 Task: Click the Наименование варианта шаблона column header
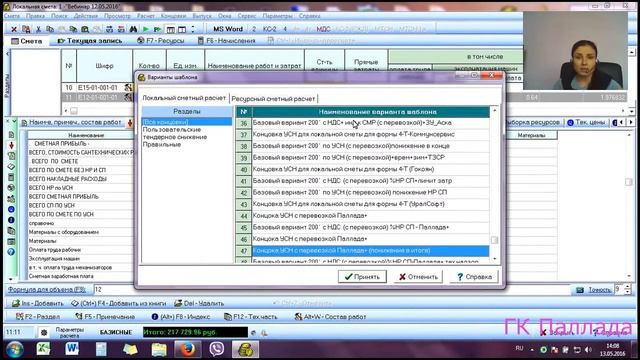click(x=371, y=112)
